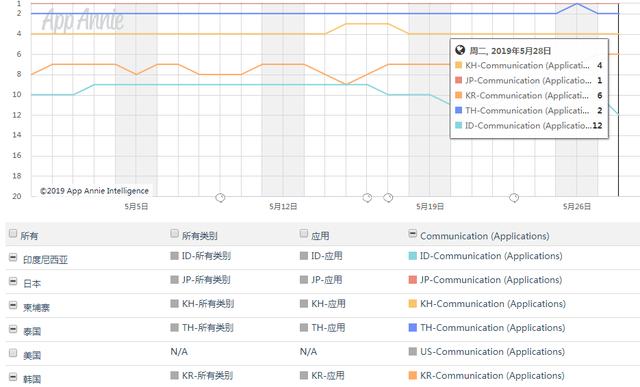Enable the 所有类别 checkbox
The width and height of the screenshot is (640, 387).
pos(175,233)
